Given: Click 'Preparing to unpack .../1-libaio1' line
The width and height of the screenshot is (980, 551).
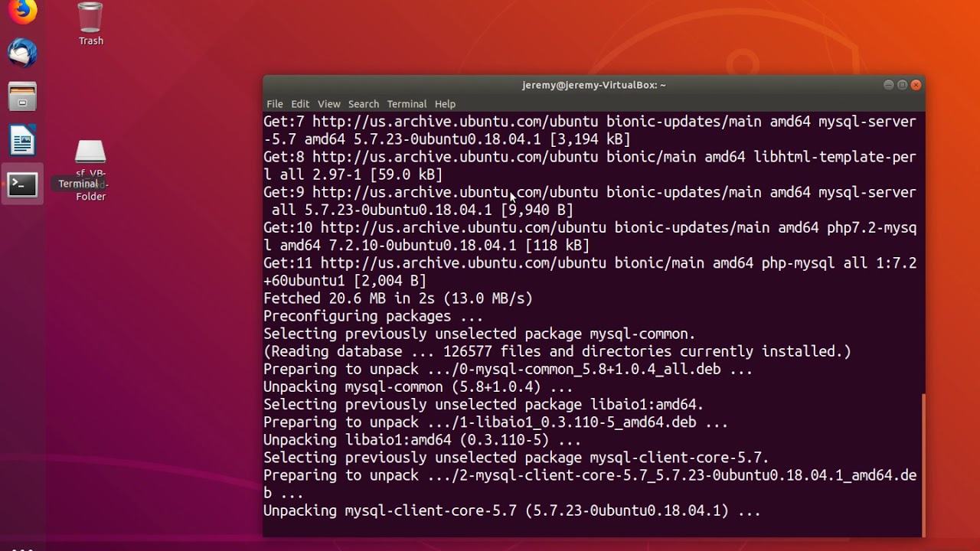Looking at the screenshot, I should click(496, 422).
